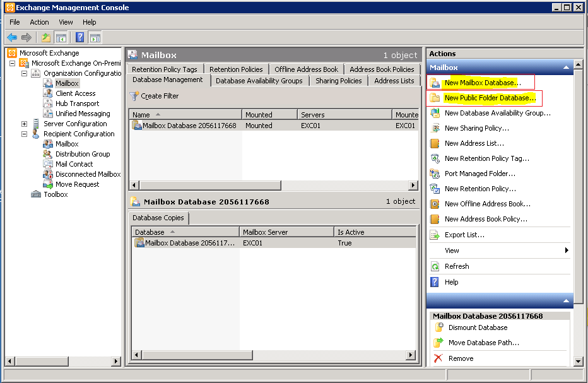Click the New Database Availability Group icon
588x383 pixels.
[x=435, y=113]
